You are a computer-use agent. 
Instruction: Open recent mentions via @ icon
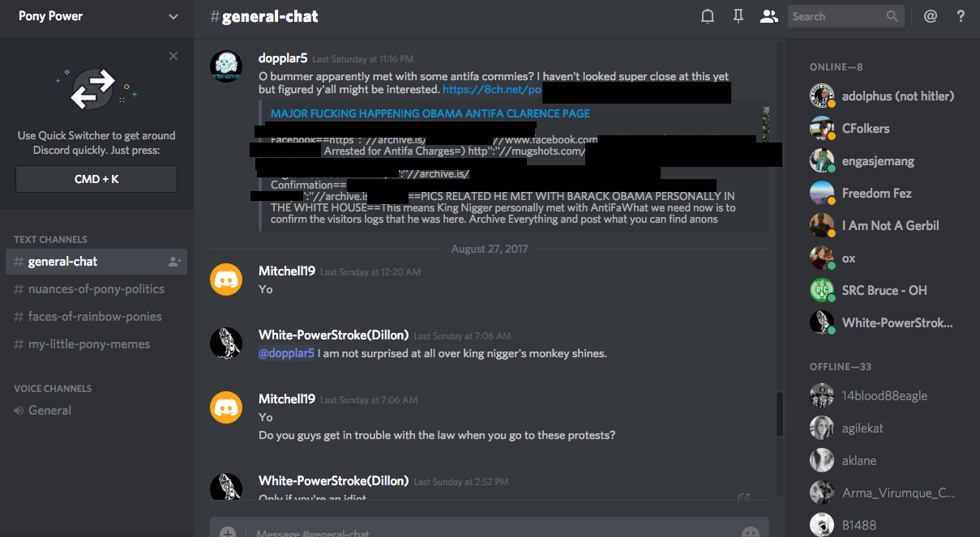click(931, 16)
